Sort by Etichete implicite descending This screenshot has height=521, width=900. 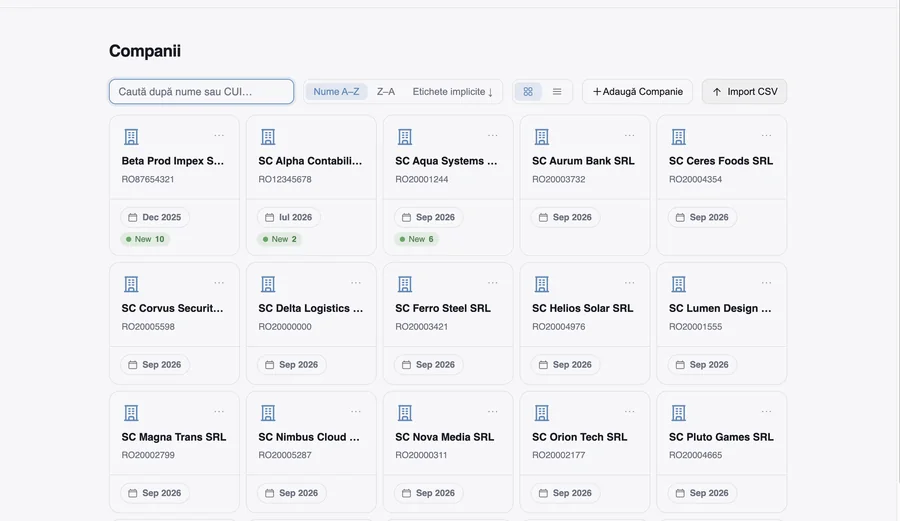click(x=452, y=92)
